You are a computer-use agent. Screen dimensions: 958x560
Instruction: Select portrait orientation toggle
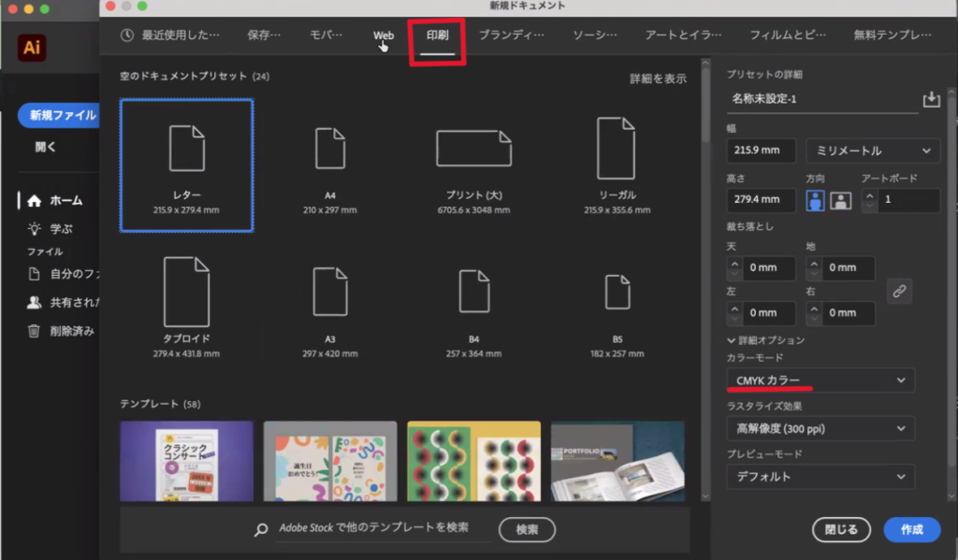[x=815, y=200]
